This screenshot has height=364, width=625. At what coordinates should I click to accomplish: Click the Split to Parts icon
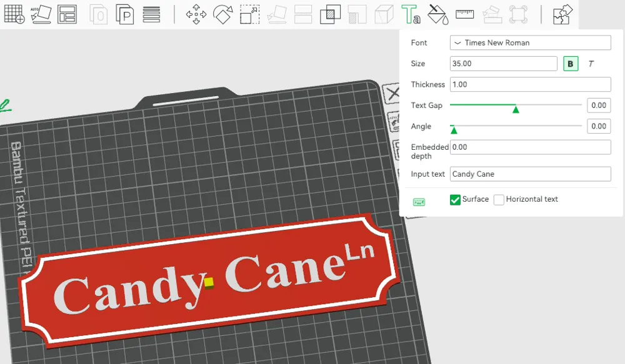point(125,14)
